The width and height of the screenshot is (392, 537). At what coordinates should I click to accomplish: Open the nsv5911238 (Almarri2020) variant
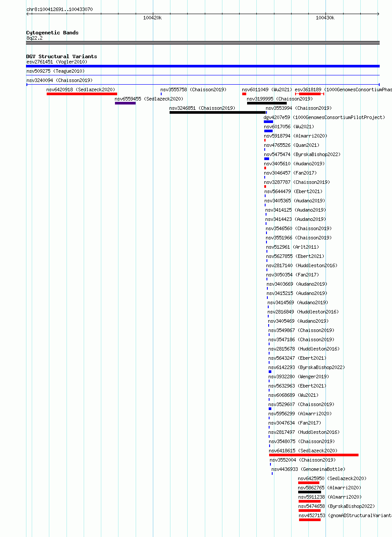[x=330, y=497]
